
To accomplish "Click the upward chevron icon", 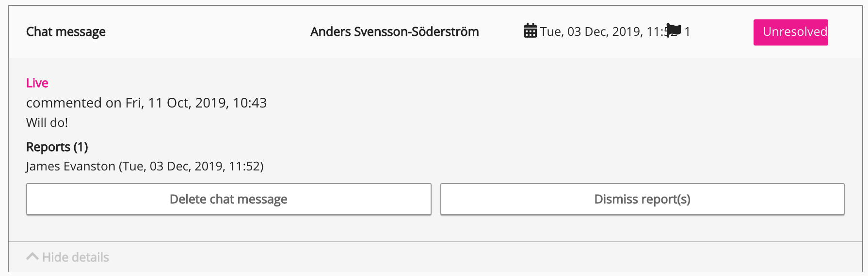I will click(x=32, y=257).
